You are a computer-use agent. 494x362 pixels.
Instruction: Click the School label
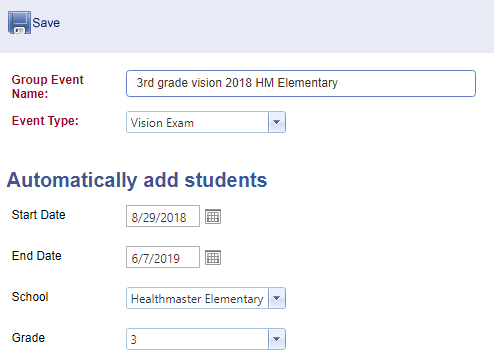[30, 297]
